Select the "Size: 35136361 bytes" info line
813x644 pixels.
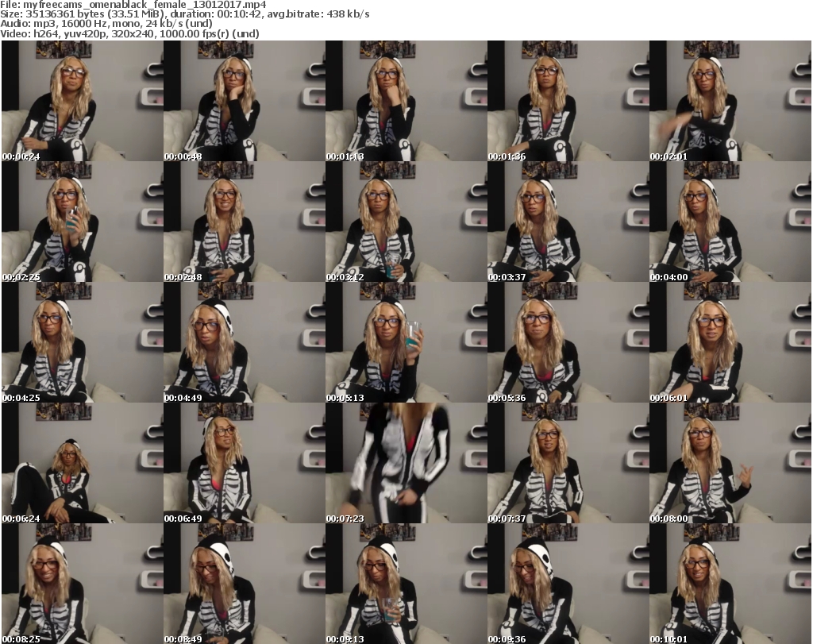(x=185, y=14)
